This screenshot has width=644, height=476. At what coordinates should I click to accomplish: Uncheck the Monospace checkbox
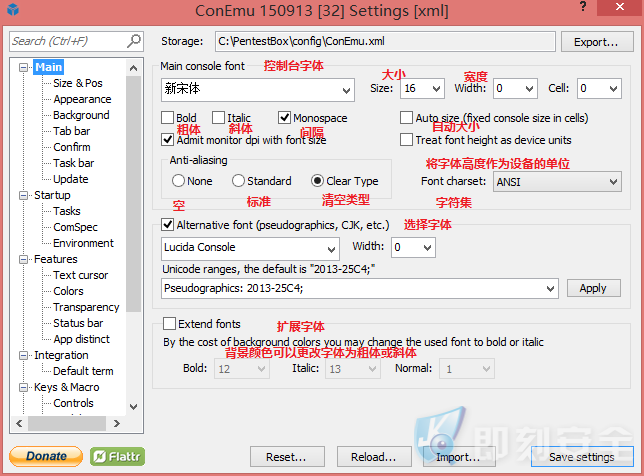tap(284, 118)
